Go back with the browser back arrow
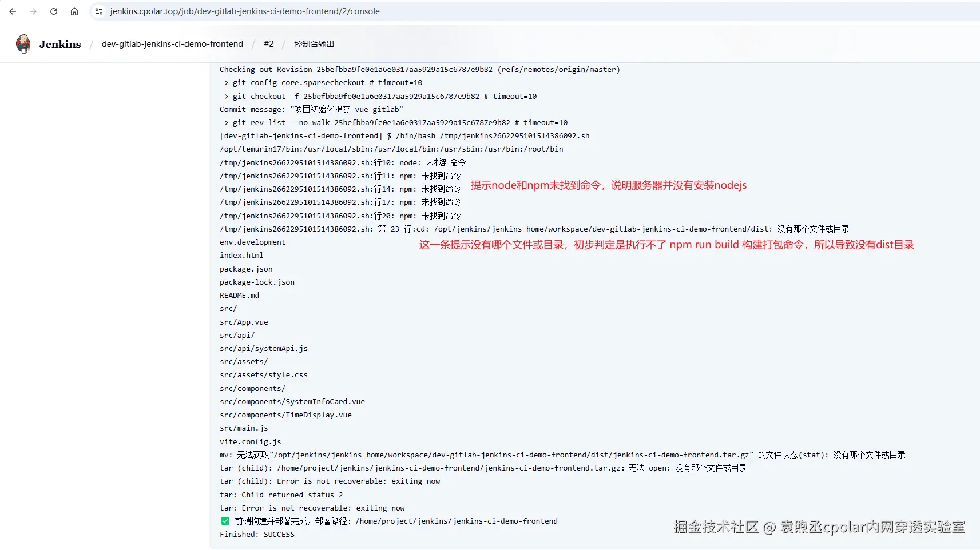980x550 pixels. (x=13, y=11)
